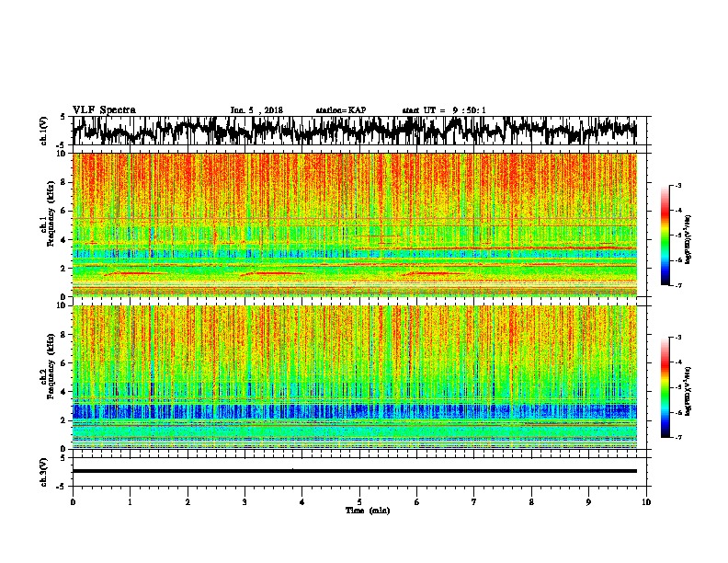
Task: Click time axis tick label "3"
Action: (245, 502)
